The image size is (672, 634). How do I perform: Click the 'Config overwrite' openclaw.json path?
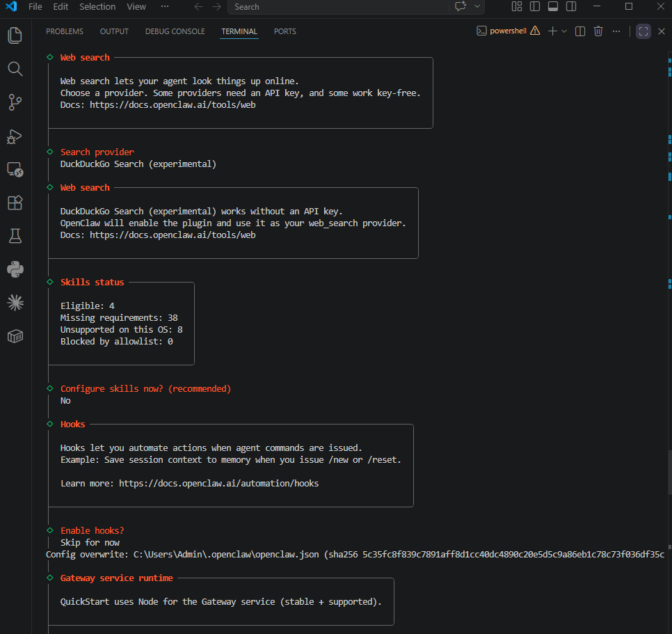pos(226,554)
